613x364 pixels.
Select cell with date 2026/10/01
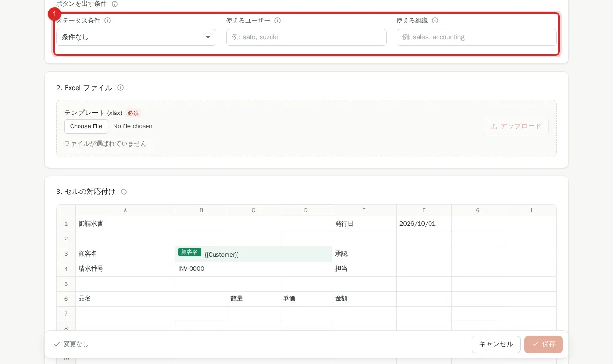point(424,224)
